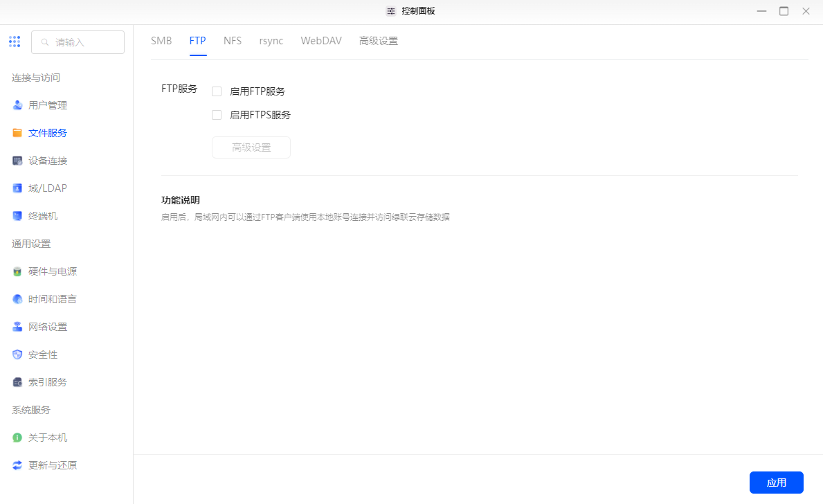Switch to the SMB tab
The width and height of the screenshot is (823, 504).
(161, 41)
